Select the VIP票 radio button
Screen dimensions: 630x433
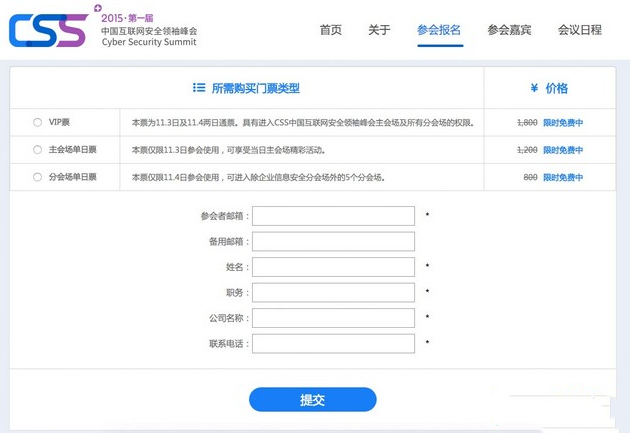[x=37, y=122]
